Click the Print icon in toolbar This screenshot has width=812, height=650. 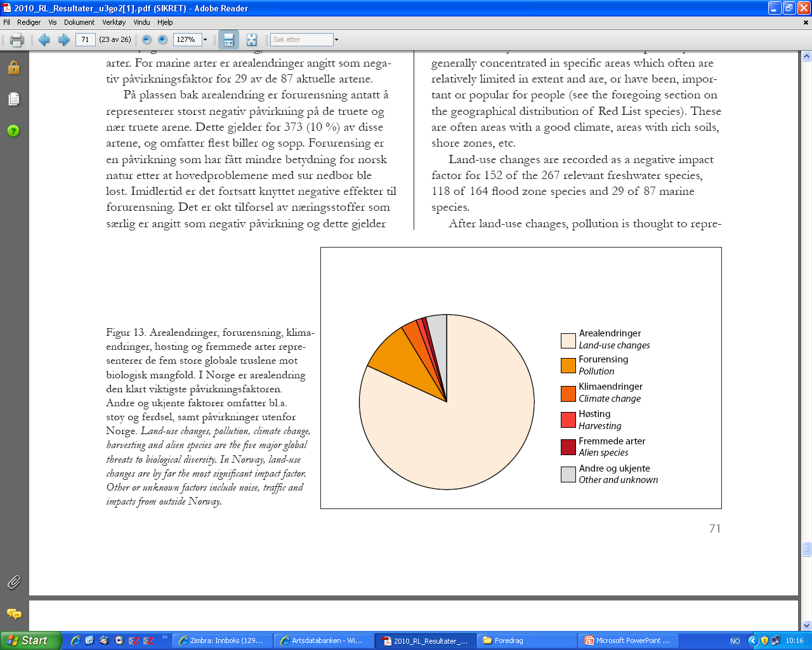tap(16, 40)
